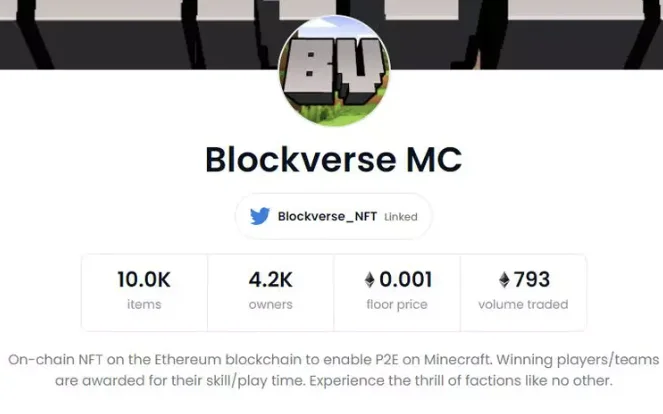
Task: Click the Ethereum icon beside 793
Action: pyautogui.click(x=504, y=280)
